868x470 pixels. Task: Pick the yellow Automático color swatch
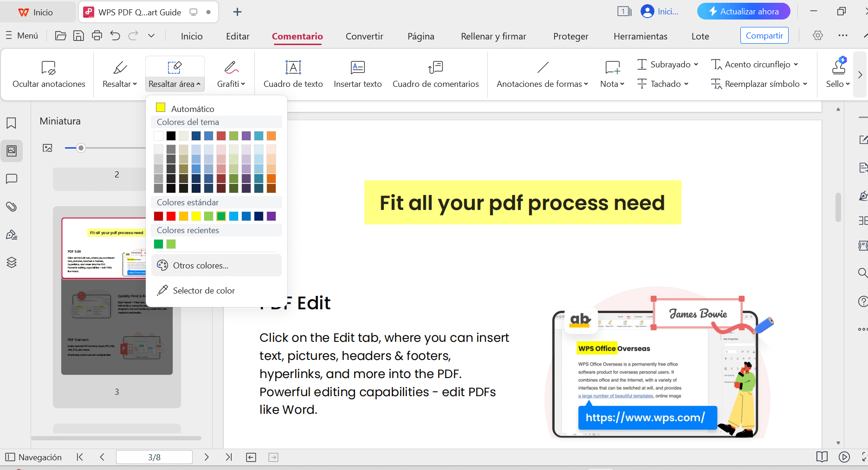[x=161, y=108]
